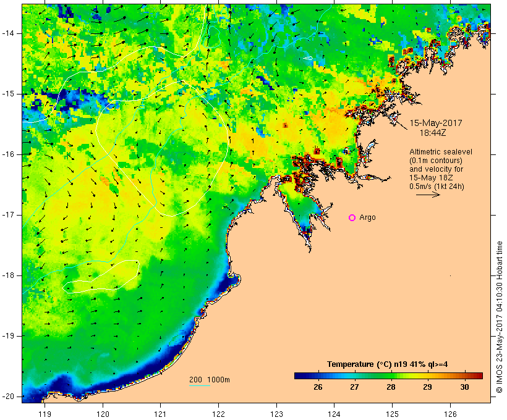Viewport: 507px width, 420px height.
Task: Click the time stamp '18:44Z'
Action: [x=433, y=133]
